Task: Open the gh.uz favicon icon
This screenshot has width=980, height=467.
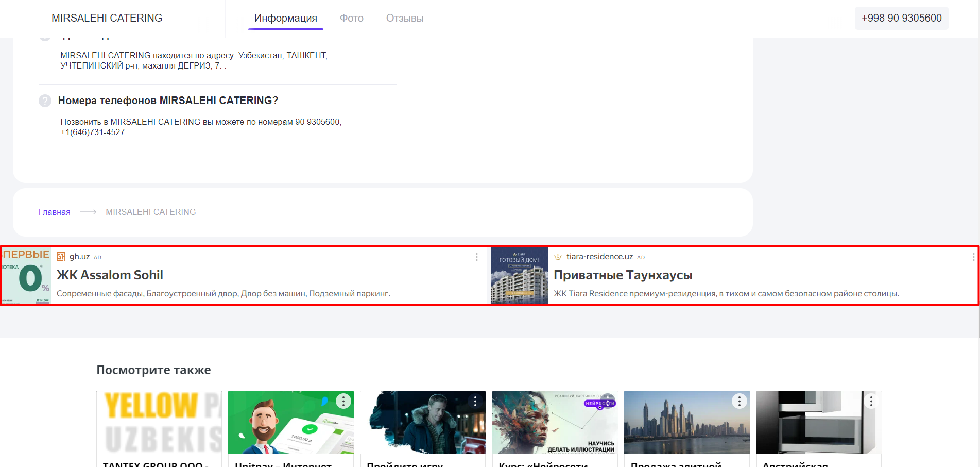Action: tap(61, 257)
